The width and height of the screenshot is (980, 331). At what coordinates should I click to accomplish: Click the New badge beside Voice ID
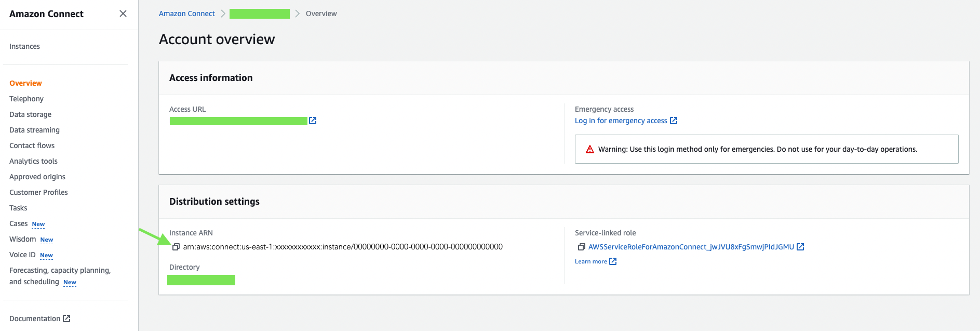tap(46, 255)
